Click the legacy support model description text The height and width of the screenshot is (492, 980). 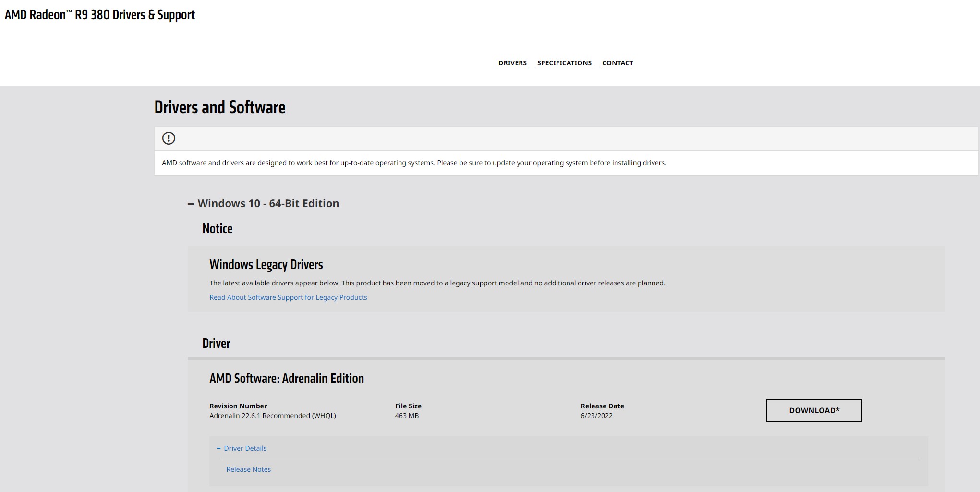pyautogui.click(x=437, y=283)
